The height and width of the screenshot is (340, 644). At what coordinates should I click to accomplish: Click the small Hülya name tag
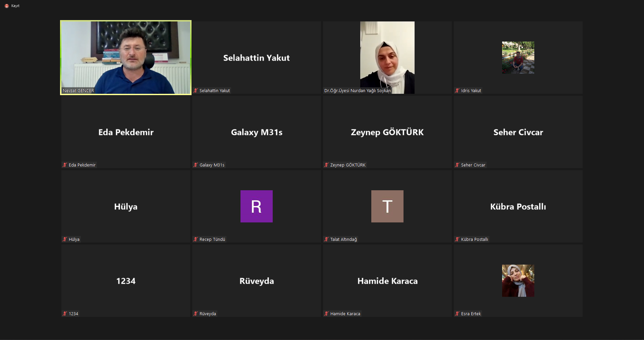pos(74,239)
